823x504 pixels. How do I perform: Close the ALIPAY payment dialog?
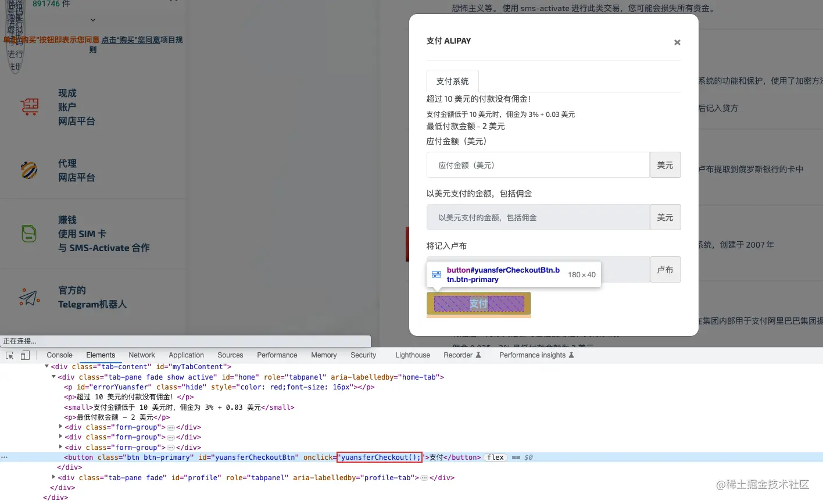click(x=677, y=42)
